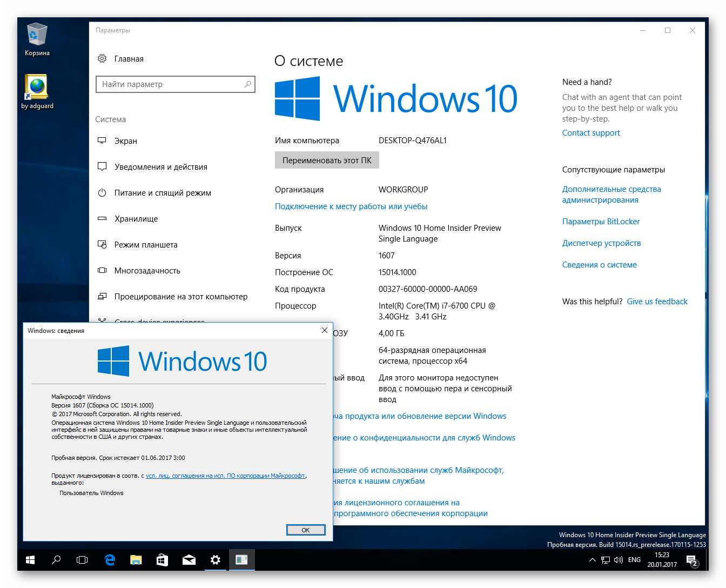The image size is (726, 588).
Task: Open the Action Center notifications icon
Action: coord(693,560)
